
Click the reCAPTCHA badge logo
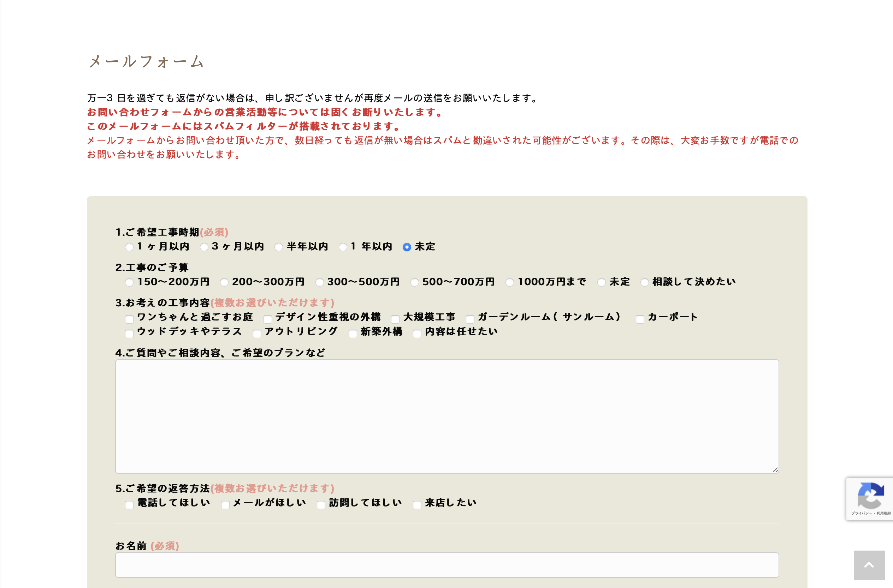(870, 496)
